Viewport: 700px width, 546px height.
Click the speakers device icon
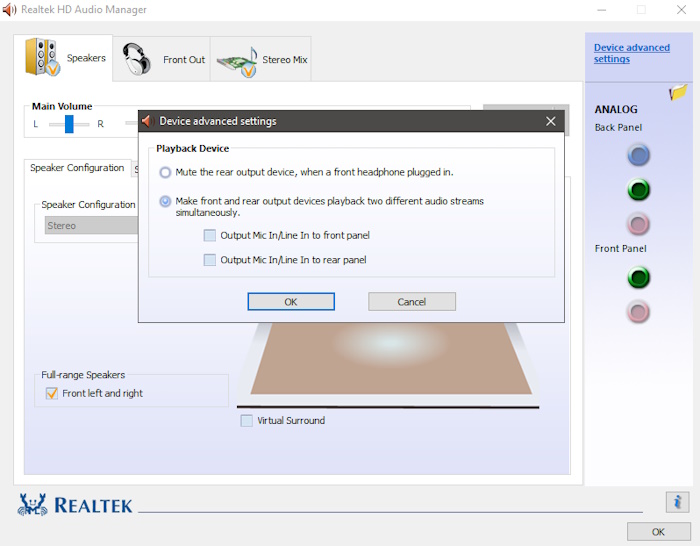[42, 57]
